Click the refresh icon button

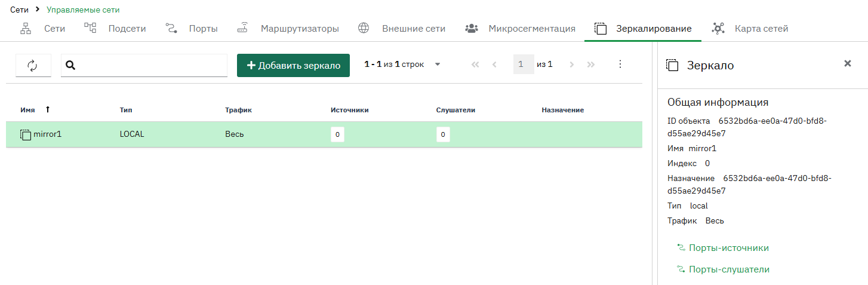[x=33, y=66]
